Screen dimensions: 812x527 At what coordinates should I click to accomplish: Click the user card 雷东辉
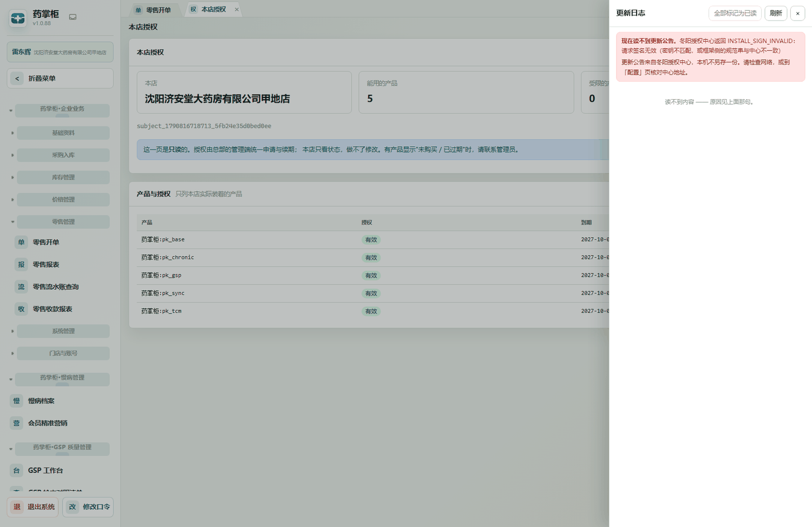pyautogui.click(x=60, y=52)
